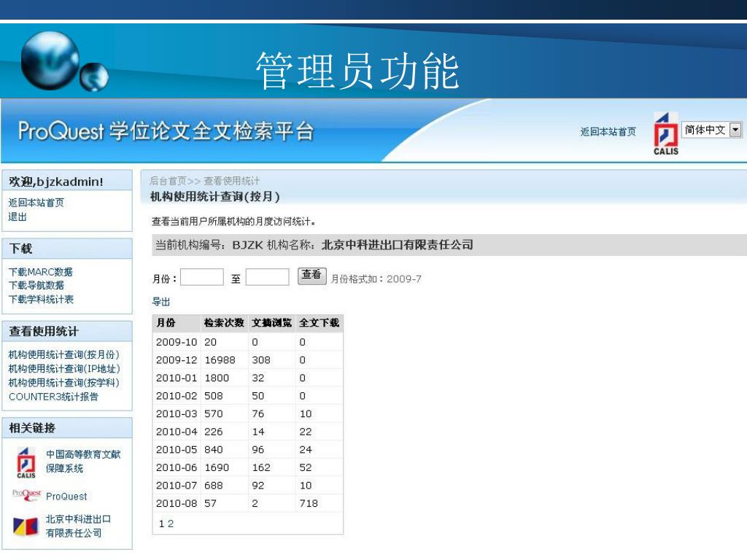
Task: Select table row 2010-04
Action: [x=248, y=432]
